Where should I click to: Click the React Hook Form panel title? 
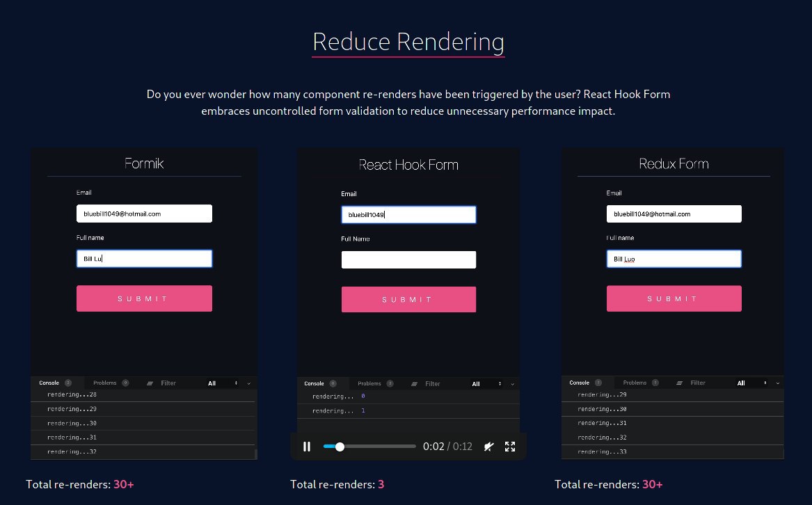408,165
